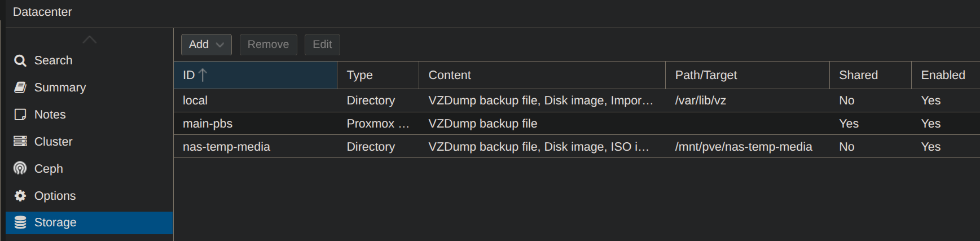Viewport: 980px width, 241px height.
Task: Go to the Cluster menu item
Action: pos(53,142)
